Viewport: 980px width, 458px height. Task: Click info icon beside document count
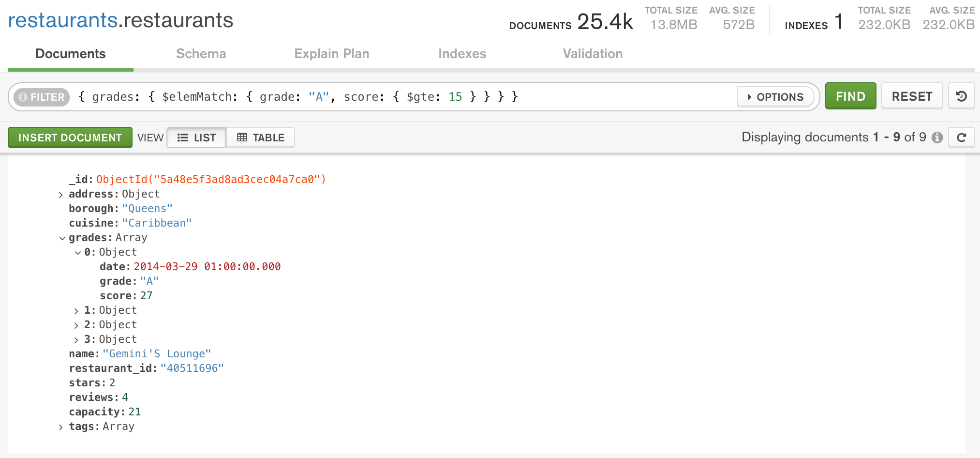937,137
